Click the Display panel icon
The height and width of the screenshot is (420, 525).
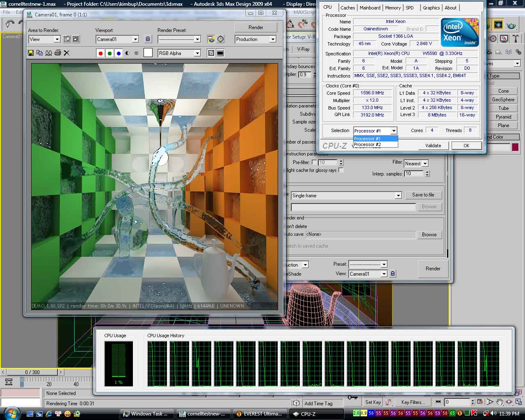[504, 39]
